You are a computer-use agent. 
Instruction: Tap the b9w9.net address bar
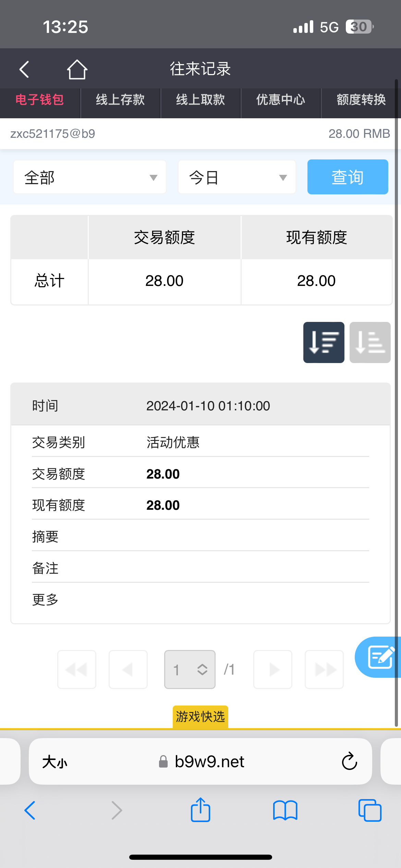click(209, 761)
